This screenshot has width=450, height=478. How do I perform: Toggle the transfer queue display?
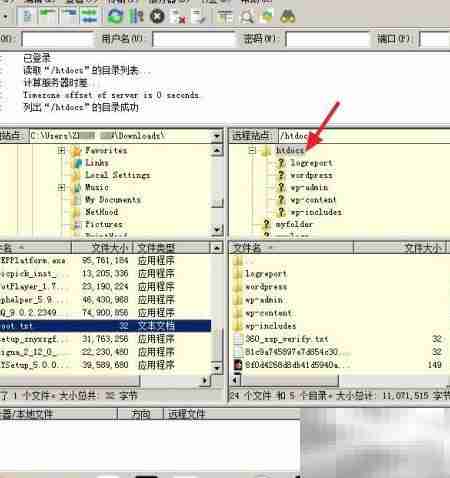coord(89,16)
